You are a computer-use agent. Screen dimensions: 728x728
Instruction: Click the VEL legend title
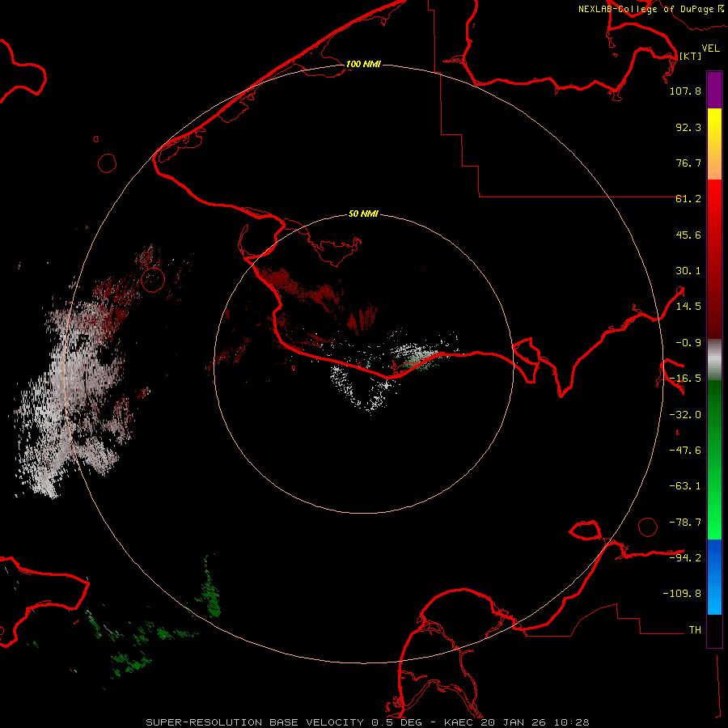(x=710, y=49)
